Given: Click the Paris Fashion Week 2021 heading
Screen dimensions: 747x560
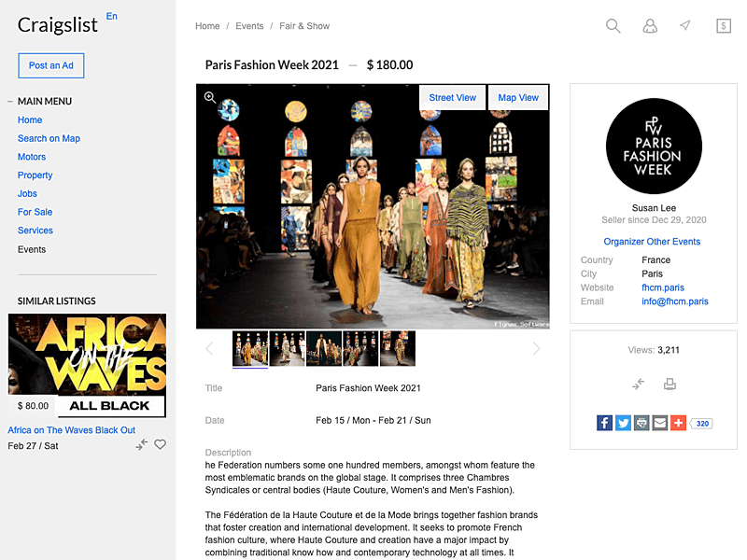Looking at the screenshot, I should (272, 64).
